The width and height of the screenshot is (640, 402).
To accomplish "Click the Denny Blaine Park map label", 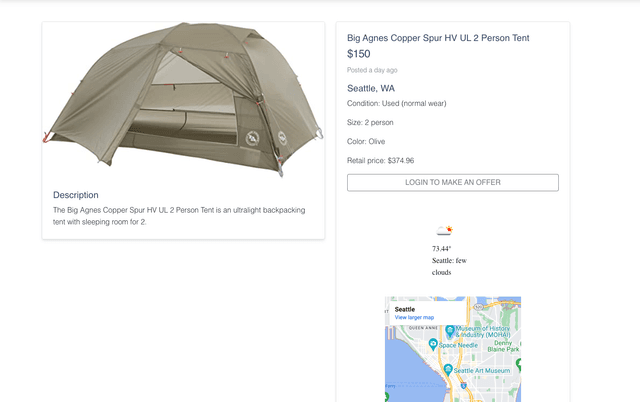I will tap(503, 345).
